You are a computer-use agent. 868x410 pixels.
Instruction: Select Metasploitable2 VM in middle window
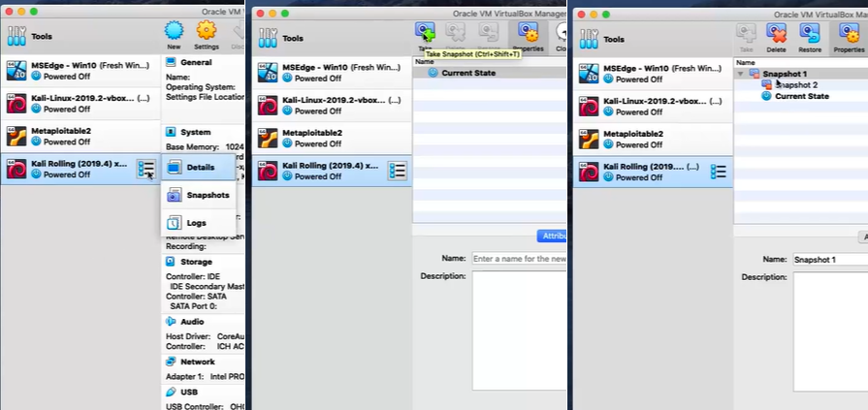(332, 138)
